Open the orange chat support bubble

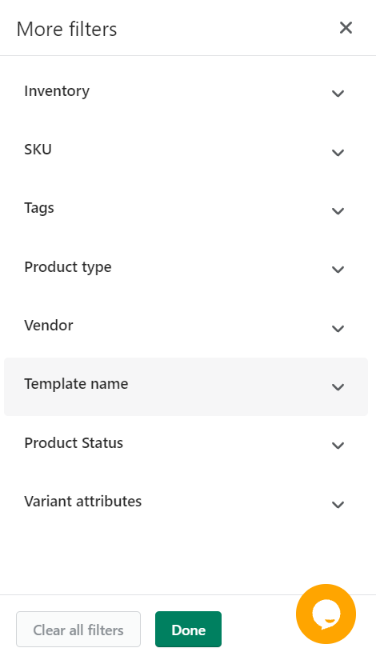click(326, 614)
